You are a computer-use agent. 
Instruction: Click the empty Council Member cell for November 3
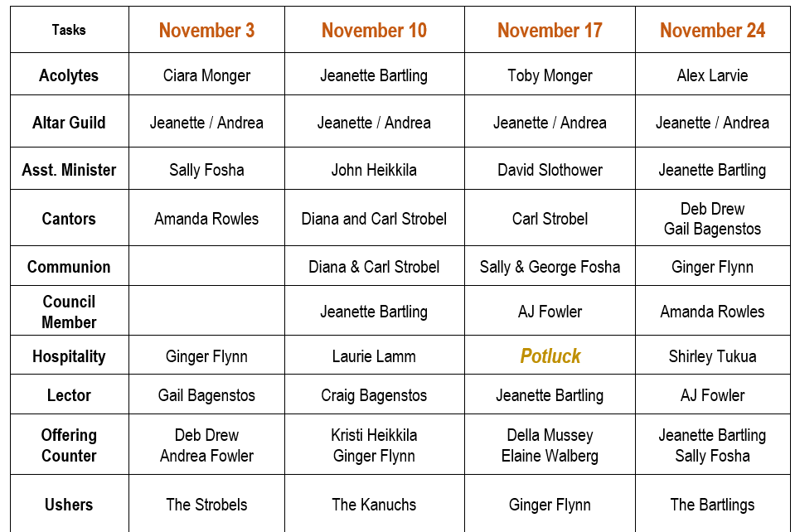coord(207,311)
